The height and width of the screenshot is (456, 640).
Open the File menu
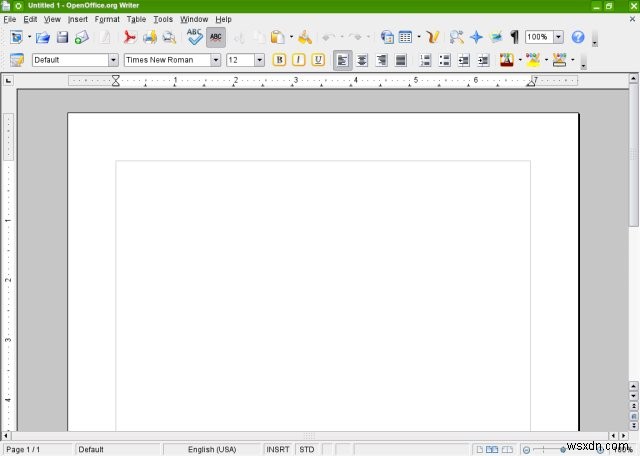coord(10,19)
